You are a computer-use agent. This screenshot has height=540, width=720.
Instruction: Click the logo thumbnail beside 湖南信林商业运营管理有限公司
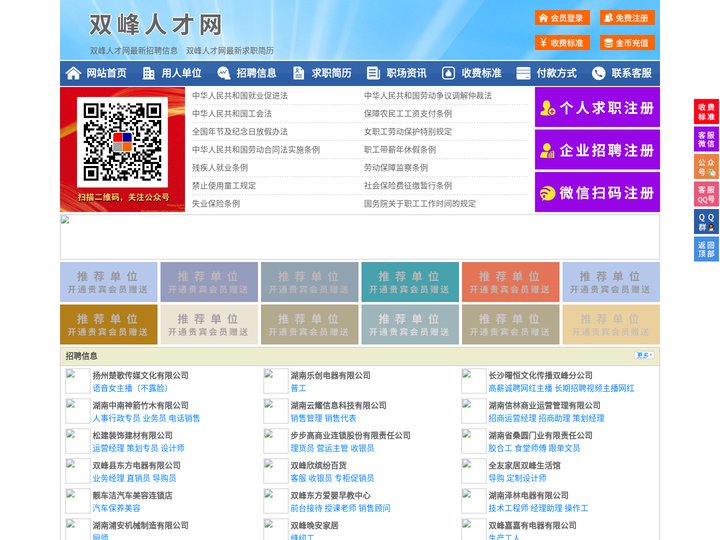click(x=473, y=411)
